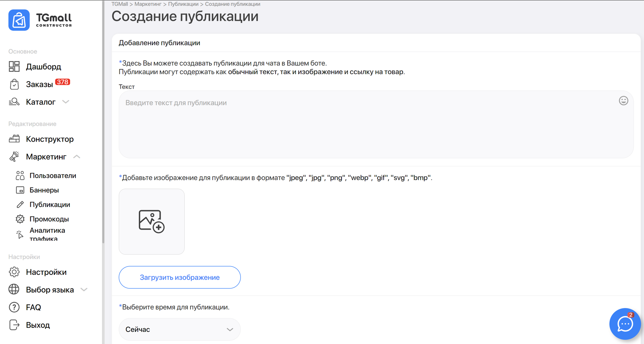Click the FAQ question mark icon
Viewport: 644px width, 344px height.
point(14,307)
